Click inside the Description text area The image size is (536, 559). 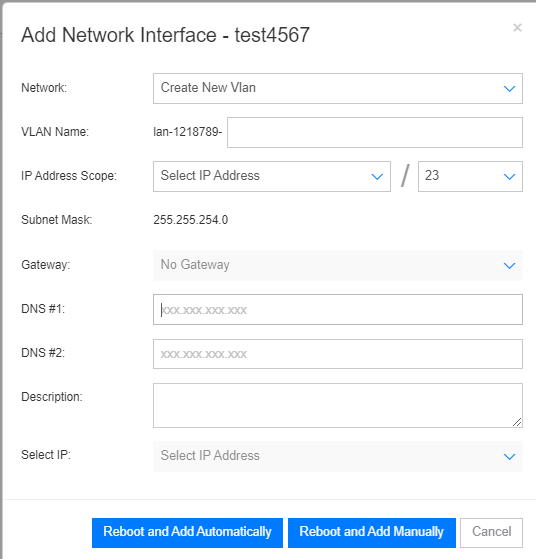338,405
